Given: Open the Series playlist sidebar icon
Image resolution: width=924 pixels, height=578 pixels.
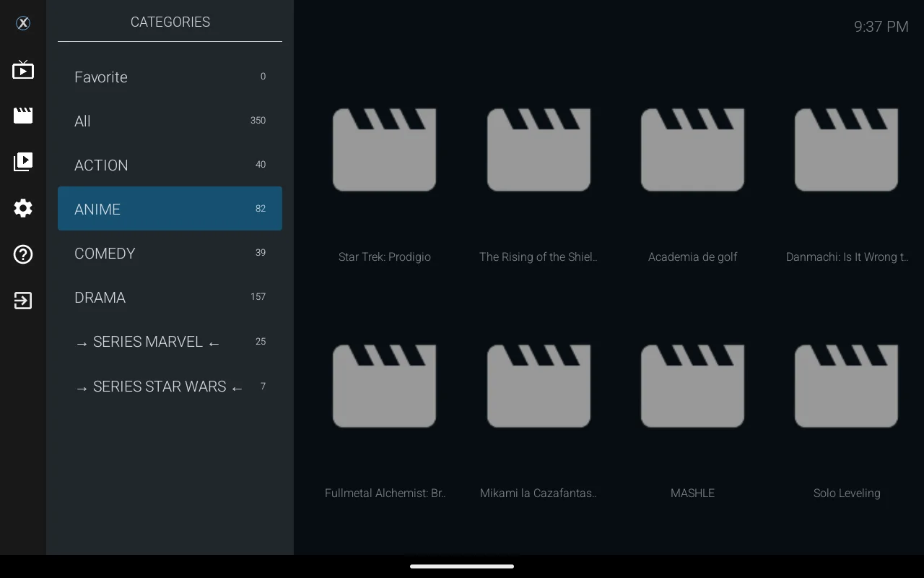Looking at the screenshot, I should 23,162.
